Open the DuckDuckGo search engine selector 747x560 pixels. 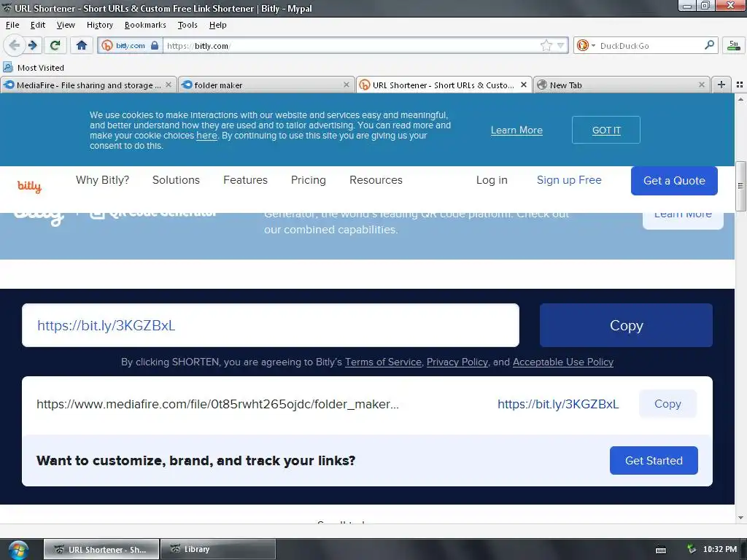(x=586, y=46)
